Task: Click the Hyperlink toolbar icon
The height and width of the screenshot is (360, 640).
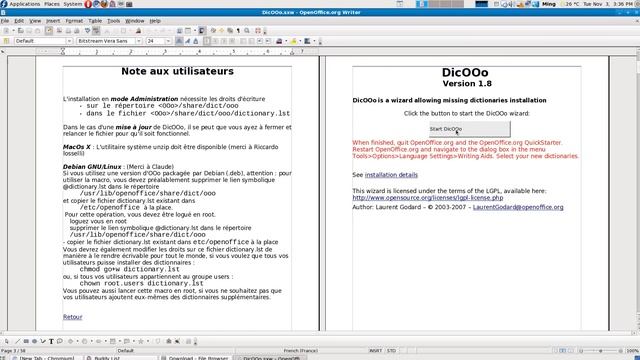Action: click(x=179, y=31)
